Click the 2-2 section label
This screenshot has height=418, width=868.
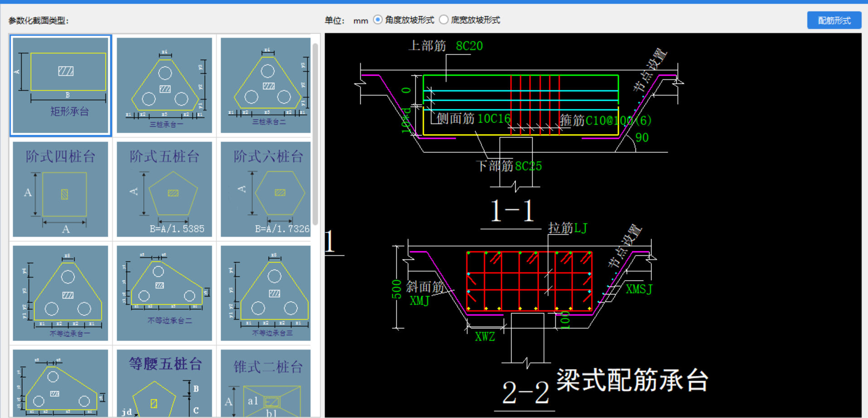point(526,392)
